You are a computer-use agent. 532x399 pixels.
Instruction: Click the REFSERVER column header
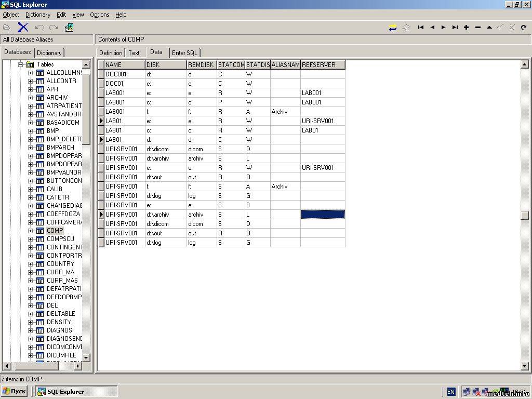tap(322, 65)
